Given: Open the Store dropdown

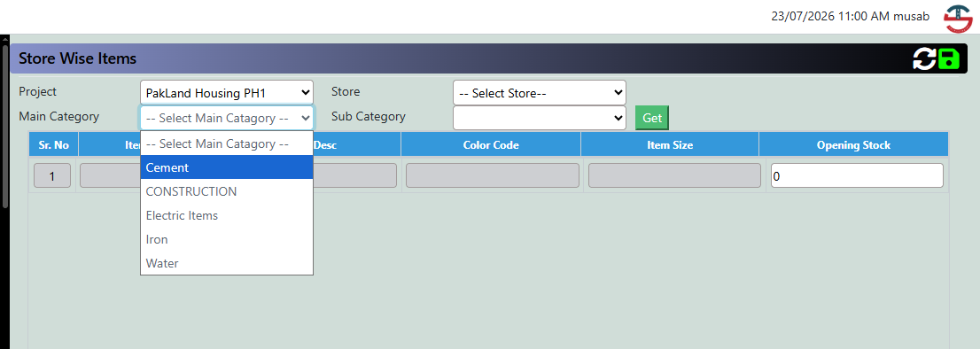Looking at the screenshot, I should 539,93.
